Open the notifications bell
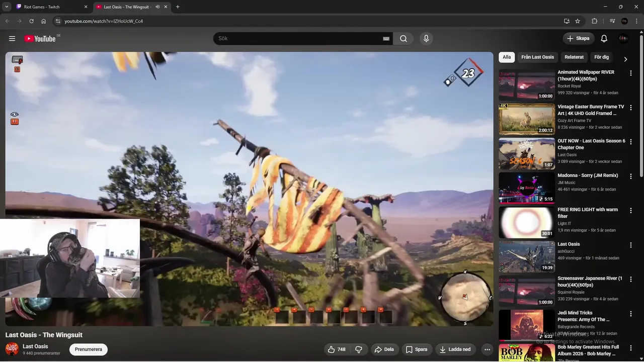This screenshot has width=644, height=362. (x=604, y=39)
